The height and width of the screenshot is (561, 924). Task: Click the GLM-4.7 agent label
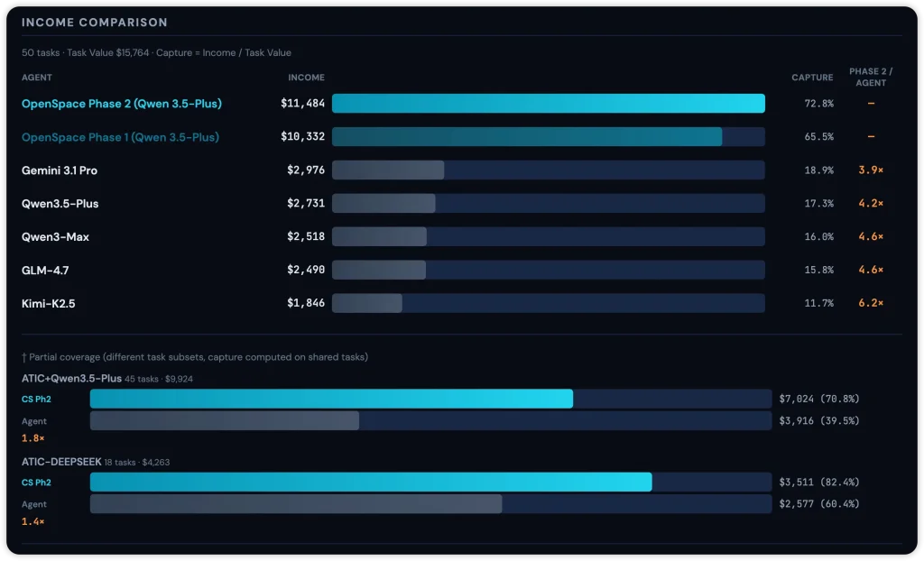pyautogui.click(x=46, y=270)
